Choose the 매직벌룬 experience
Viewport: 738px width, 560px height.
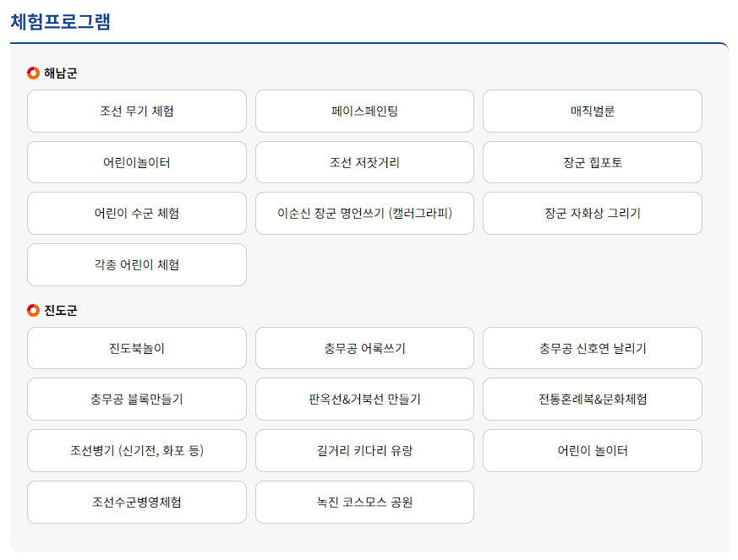tap(592, 111)
